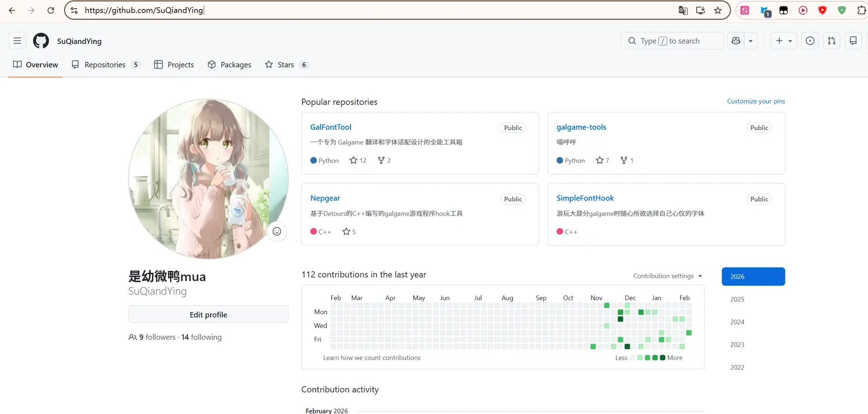Click the browser forward arrow
Viewport: 868px width, 414px height.
[x=31, y=10]
